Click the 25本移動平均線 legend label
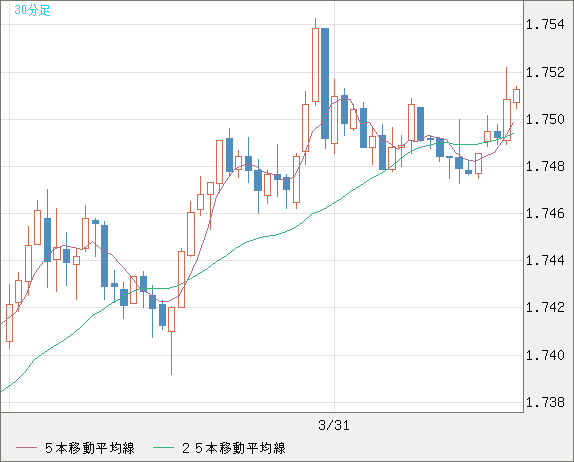This screenshot has height=462, width=574. pyautogui.click(x=234, y=448)
